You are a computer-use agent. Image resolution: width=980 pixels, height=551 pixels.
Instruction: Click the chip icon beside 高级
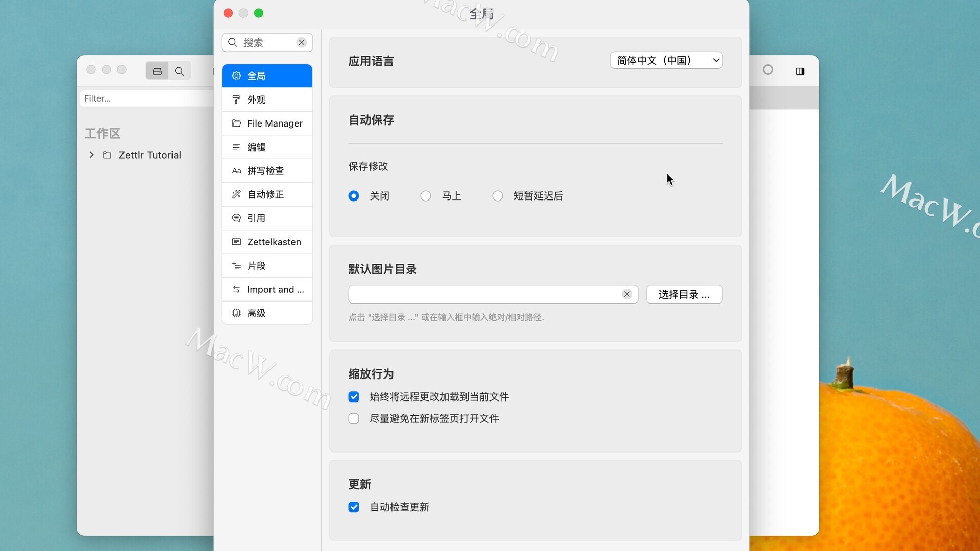tap(236, 313)
